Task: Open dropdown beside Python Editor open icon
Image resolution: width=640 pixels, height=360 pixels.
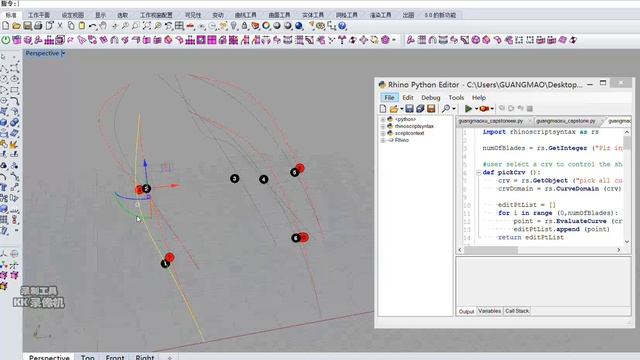Action: (402, 109)
